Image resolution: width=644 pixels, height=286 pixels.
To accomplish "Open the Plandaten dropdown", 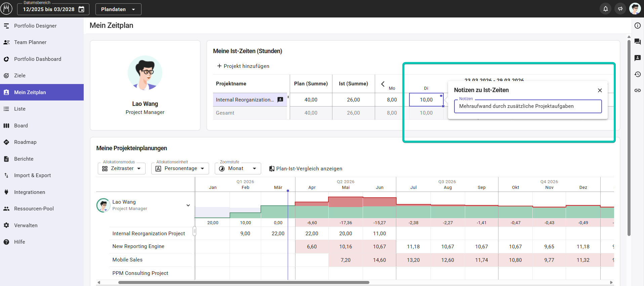I will tap(118, 9).
